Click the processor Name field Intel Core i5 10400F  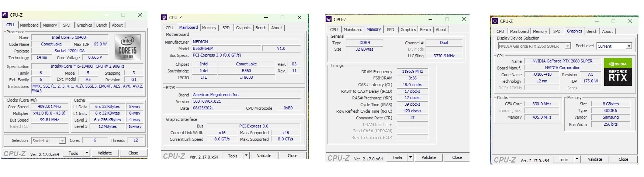(70, 37)
